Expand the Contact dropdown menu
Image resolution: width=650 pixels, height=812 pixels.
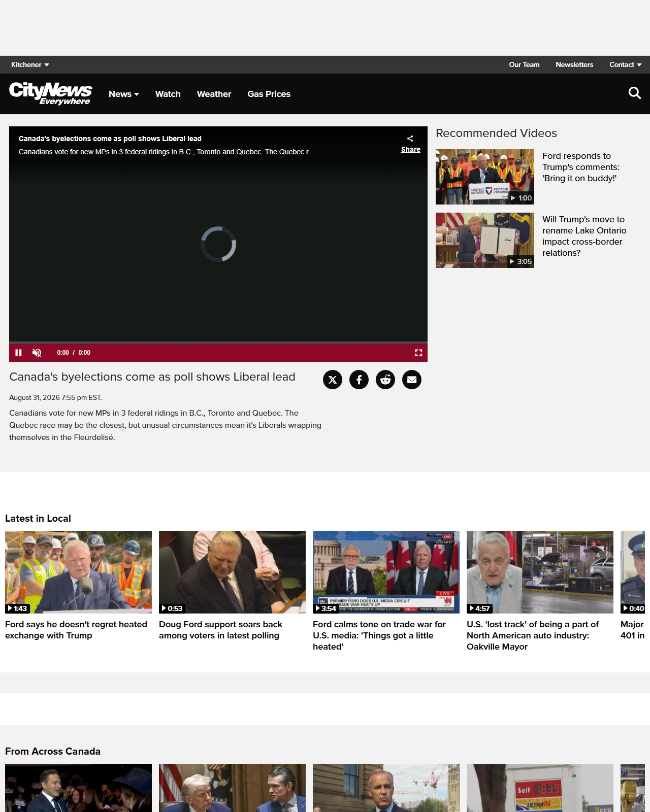tap(625, 64)
